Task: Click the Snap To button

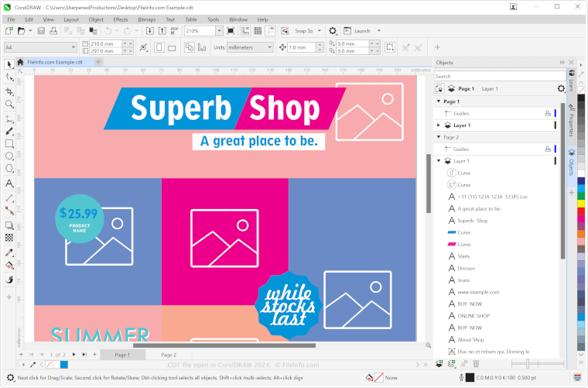Action: [306, 31]
